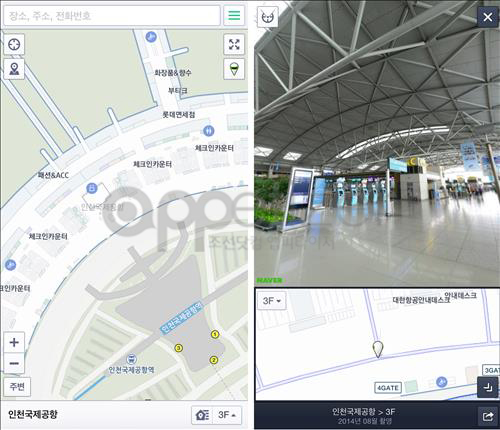
Task: Collapse the mini map with corner icon
Action: coord(488,387)
